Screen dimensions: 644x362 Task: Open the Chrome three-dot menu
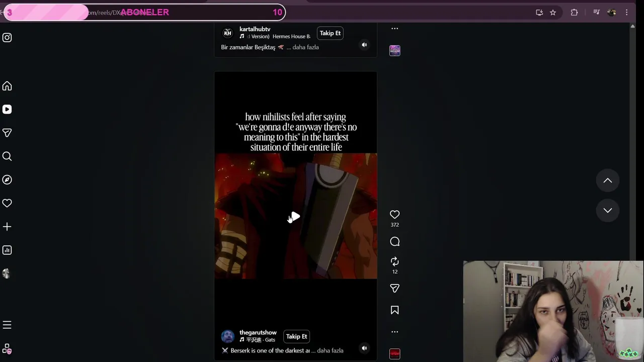tap(626, 13)
